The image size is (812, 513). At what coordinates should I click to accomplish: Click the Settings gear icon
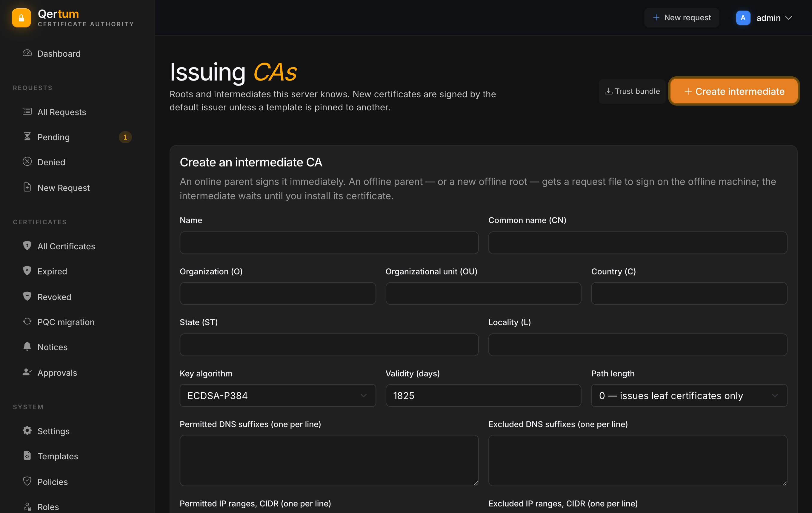[27, 431]
